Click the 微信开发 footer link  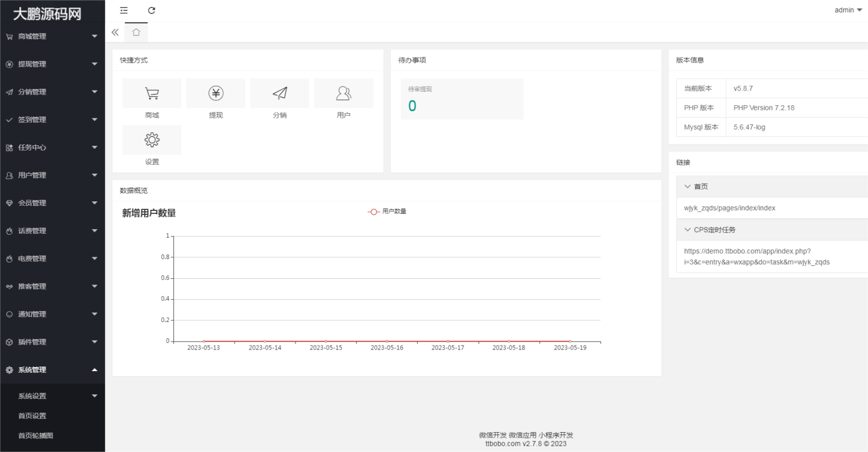click(x=493, y=435)
